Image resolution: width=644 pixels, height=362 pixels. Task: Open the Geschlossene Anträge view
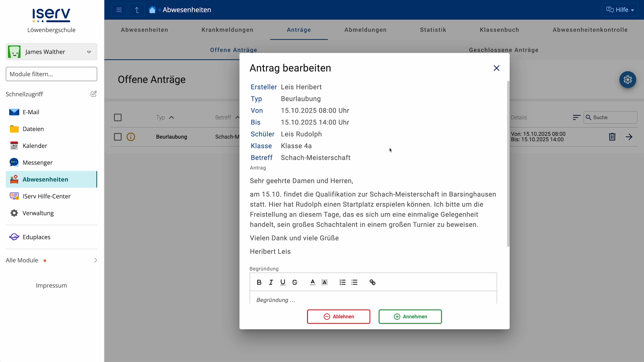503,50
